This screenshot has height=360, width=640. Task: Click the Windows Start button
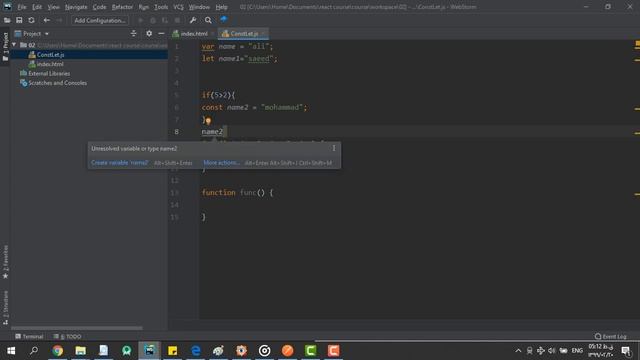[x=11, y=351]
